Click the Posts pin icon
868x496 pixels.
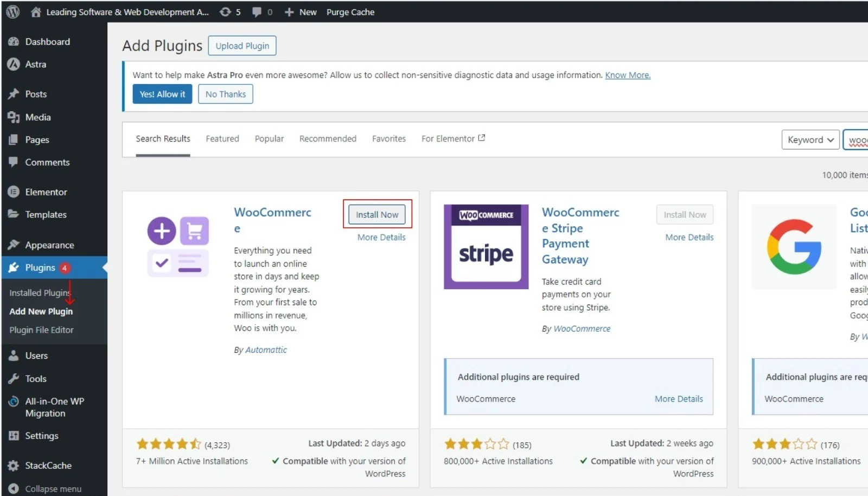pyautogui.click(x=14, y=94)
